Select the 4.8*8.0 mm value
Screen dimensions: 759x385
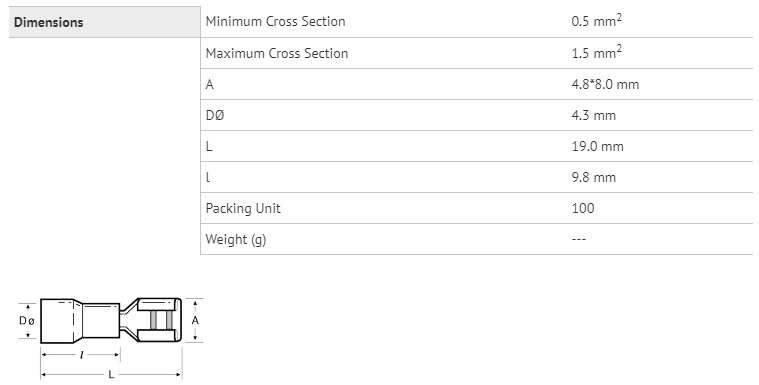pos(605,84)
